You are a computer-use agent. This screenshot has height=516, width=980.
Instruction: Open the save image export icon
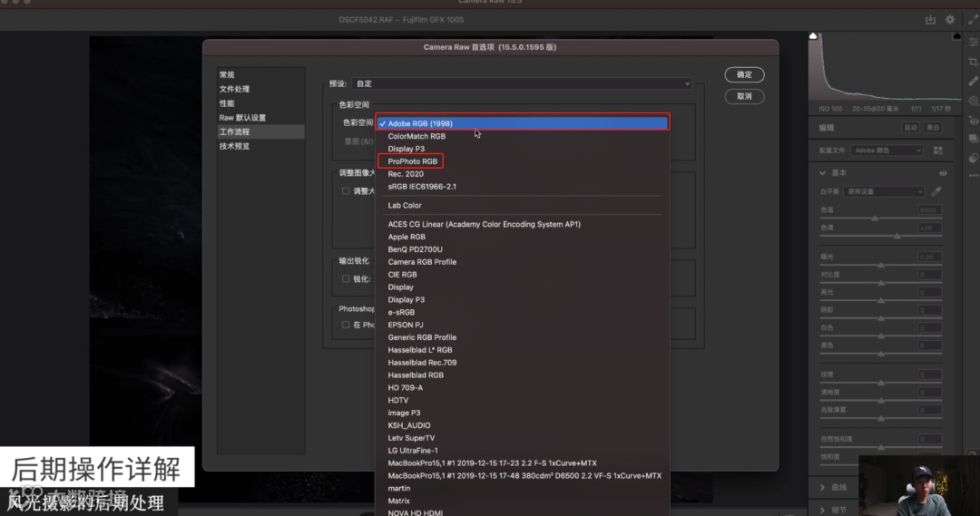tap(931, 20)
